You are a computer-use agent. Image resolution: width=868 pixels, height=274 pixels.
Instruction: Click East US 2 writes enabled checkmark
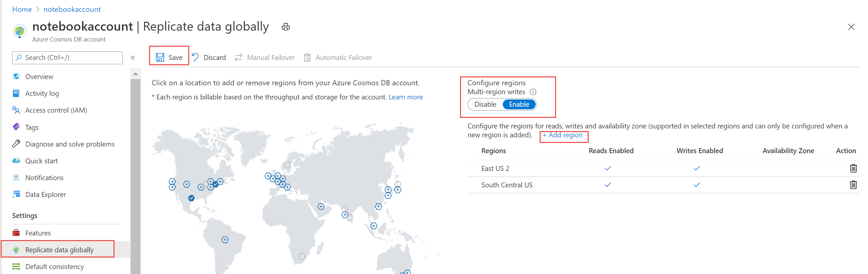click(697, 168)
